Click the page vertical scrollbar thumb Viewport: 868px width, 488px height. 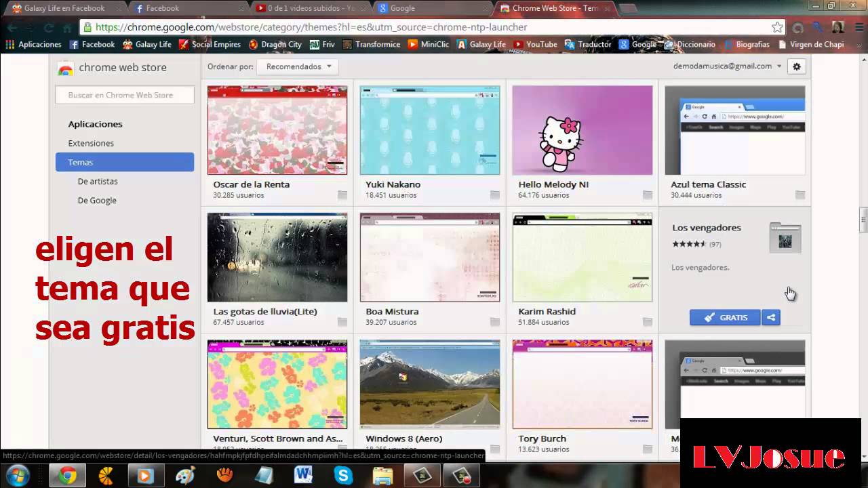coord(863,220)
